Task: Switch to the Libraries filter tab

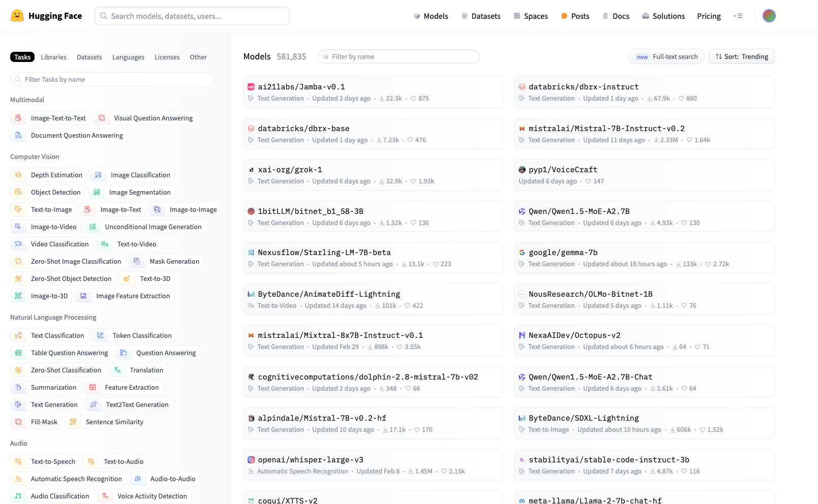Action: click(x=53, y=57)
